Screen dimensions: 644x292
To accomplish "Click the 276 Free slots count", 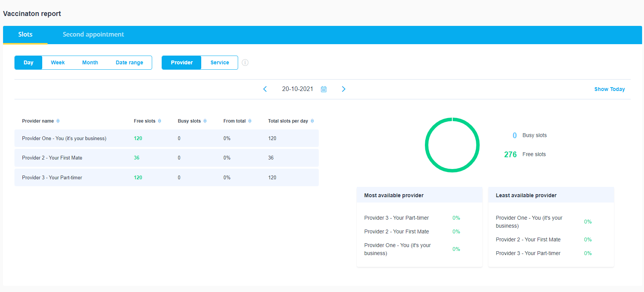I will coord(510,155).
